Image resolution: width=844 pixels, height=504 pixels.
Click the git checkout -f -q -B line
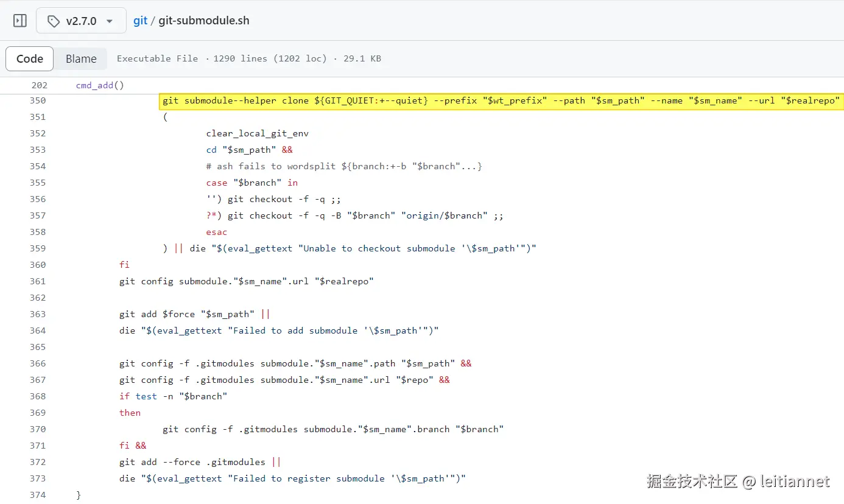pos(355,215)
